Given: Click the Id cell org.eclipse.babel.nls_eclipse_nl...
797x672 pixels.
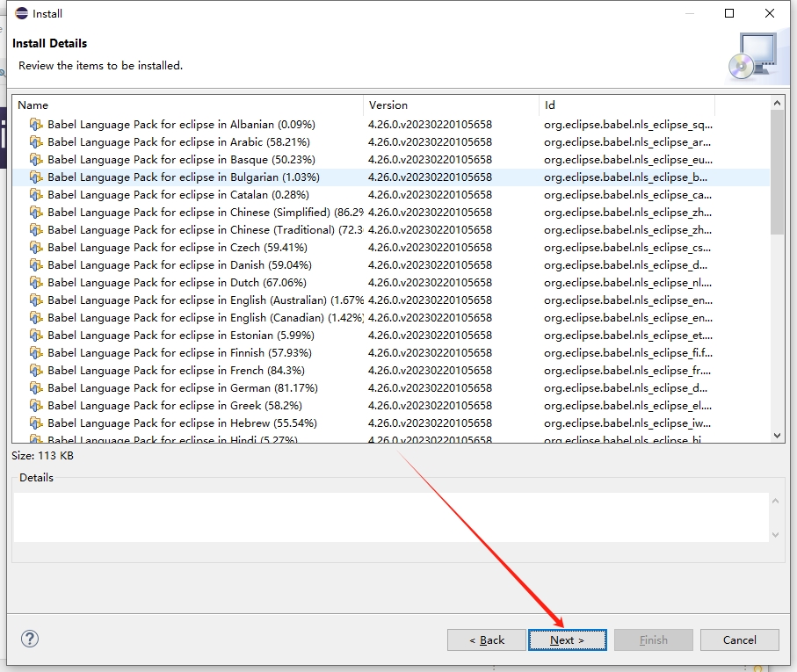Looking at the screenshot, I should coord(627,282).
